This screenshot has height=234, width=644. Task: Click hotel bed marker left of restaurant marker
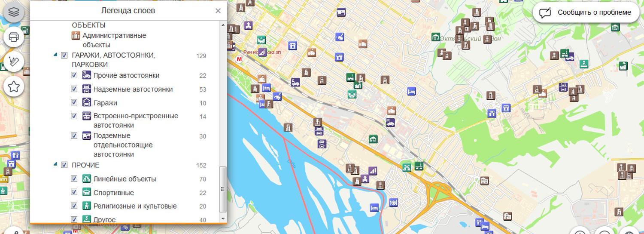pyautogui.click(x=374, y=208)
